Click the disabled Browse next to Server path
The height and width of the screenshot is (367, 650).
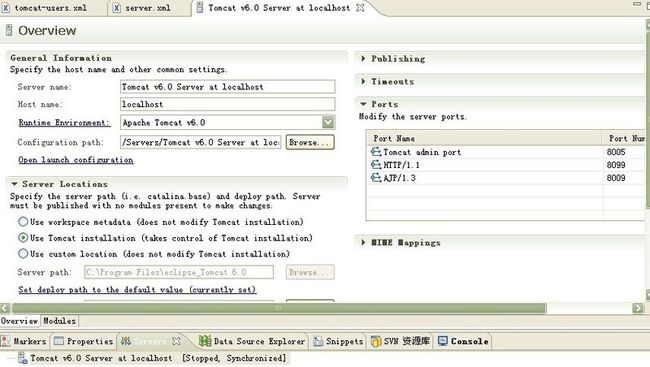coord(310,272)
